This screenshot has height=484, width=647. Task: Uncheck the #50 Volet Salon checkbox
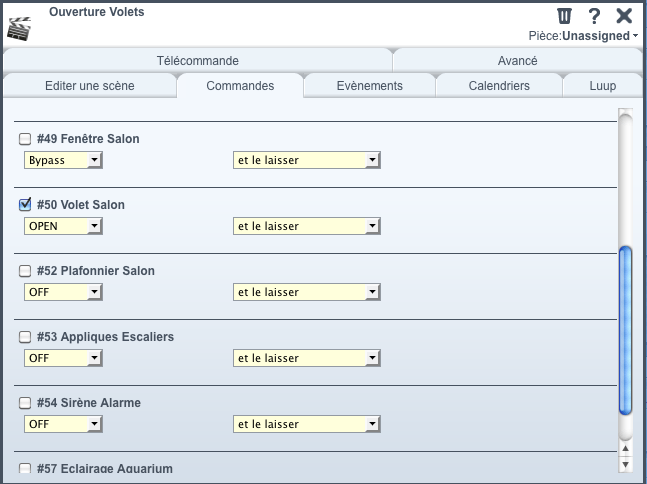(x=25, y=205)
